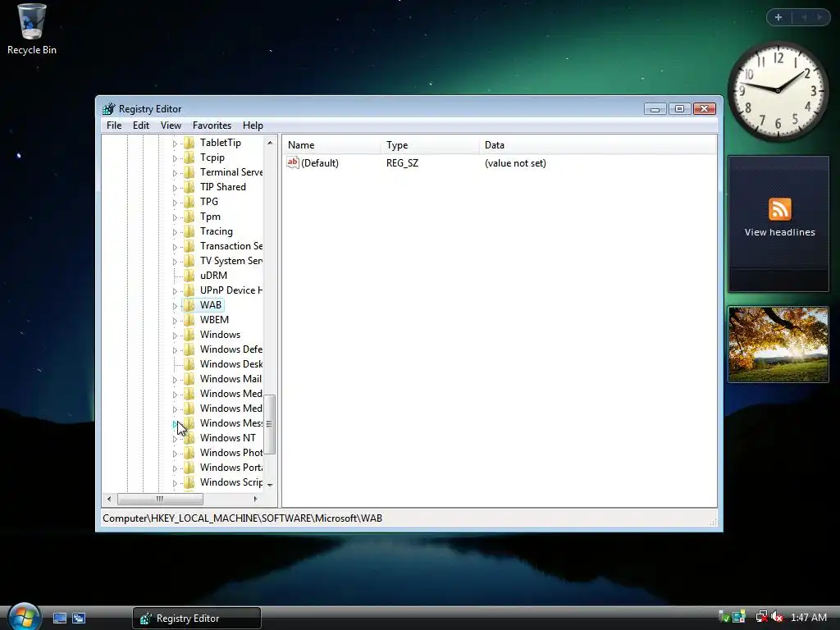Expand the UPnP Device Host key
This screenshot has width=840, height=630.
175,291
